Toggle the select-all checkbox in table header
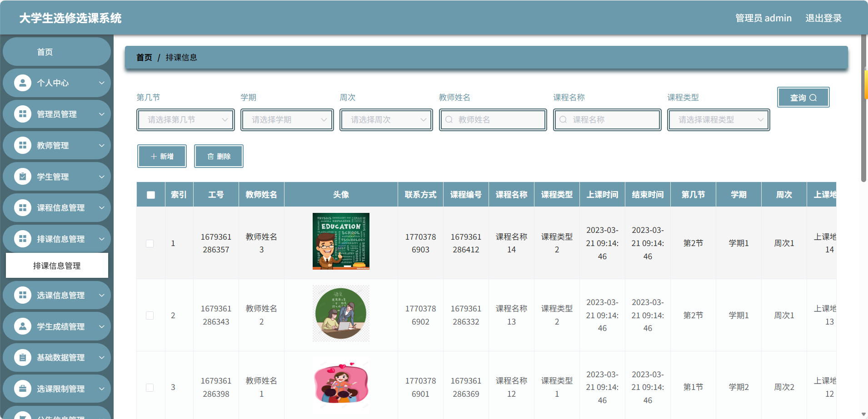 click(151, 195)
